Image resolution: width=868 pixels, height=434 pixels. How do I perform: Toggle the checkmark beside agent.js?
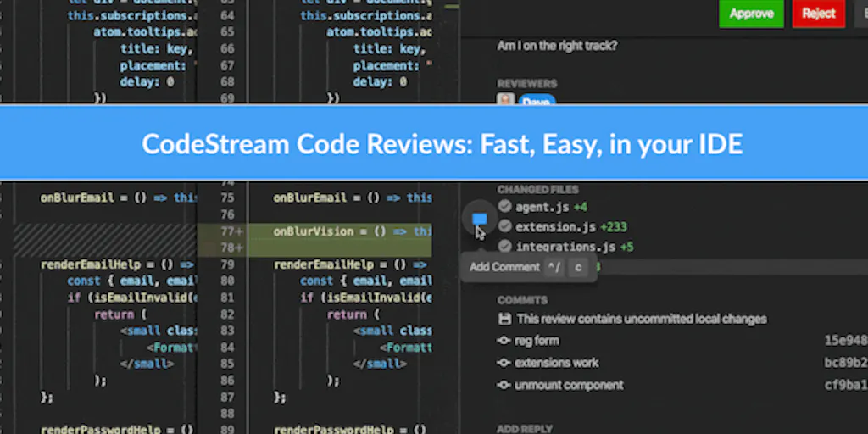[x=504, y=207]
